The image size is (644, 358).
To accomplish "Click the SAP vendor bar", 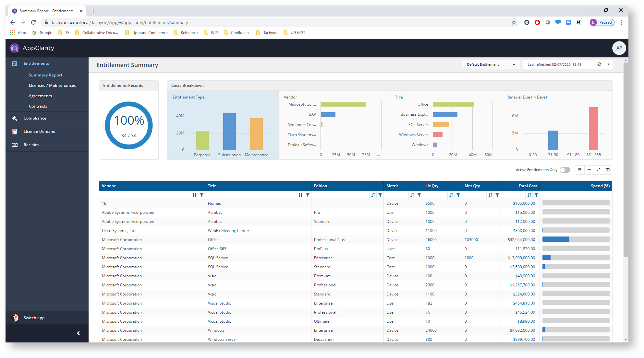I will point(328,114).
